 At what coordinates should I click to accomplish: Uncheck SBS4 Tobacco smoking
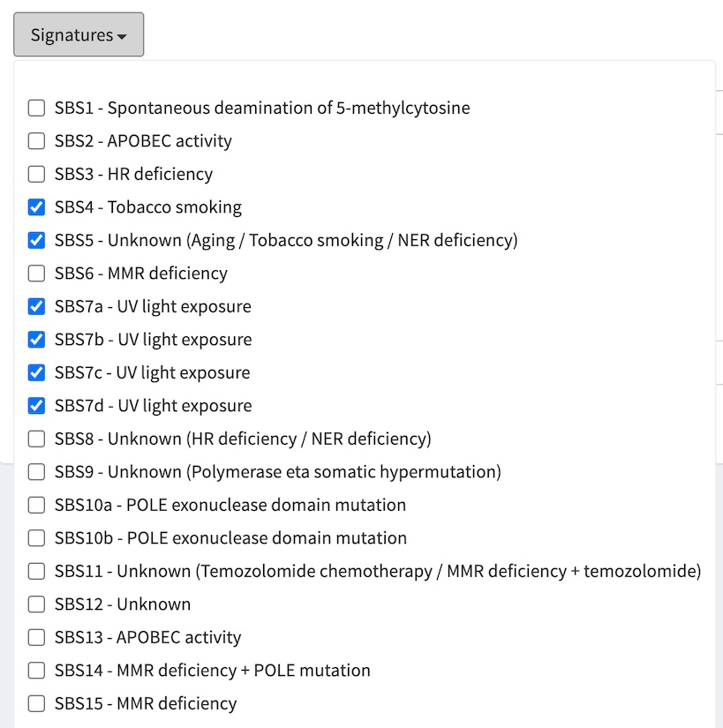pyautogui.click(x=36, y=207)
